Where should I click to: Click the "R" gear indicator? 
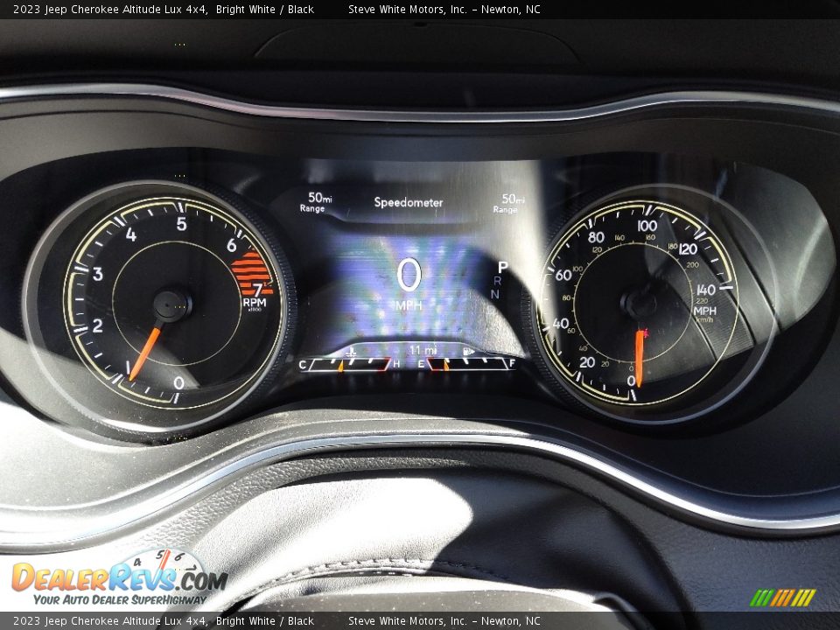pyautogui.click(x=498, y=280)
